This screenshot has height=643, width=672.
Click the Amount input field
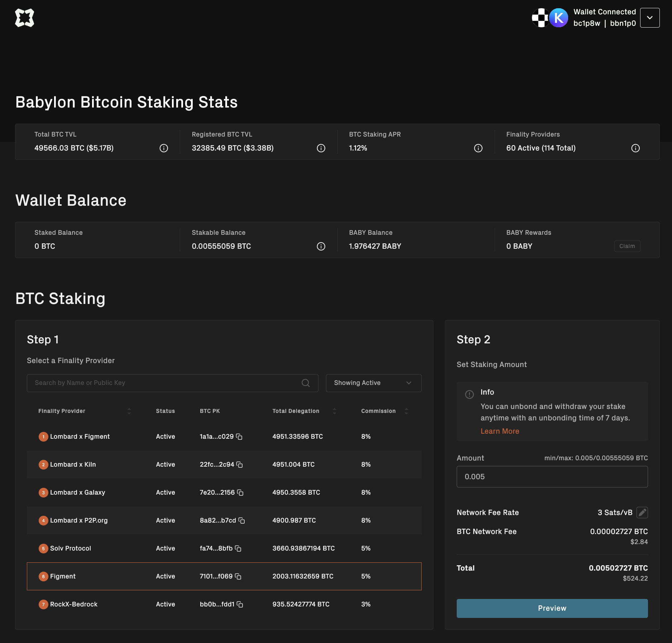552,477
